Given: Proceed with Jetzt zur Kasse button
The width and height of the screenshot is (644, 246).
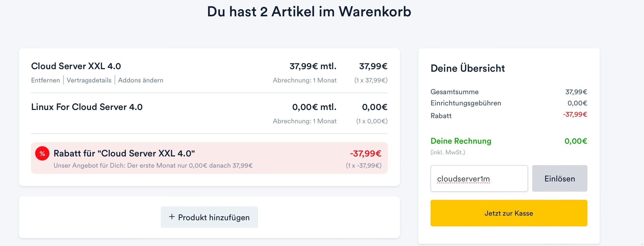Looking at the screenshot, I should [x=509, y=213].
